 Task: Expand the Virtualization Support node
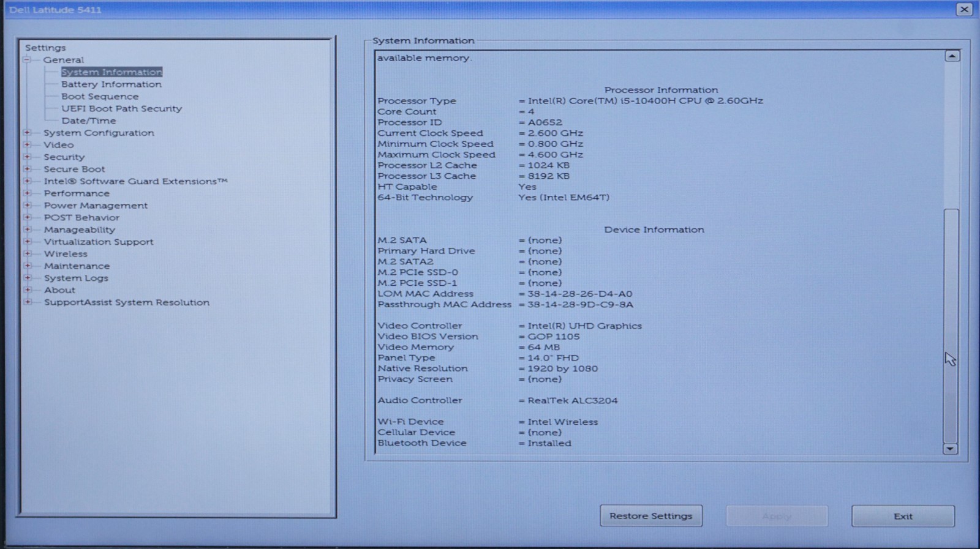(27, 242)
